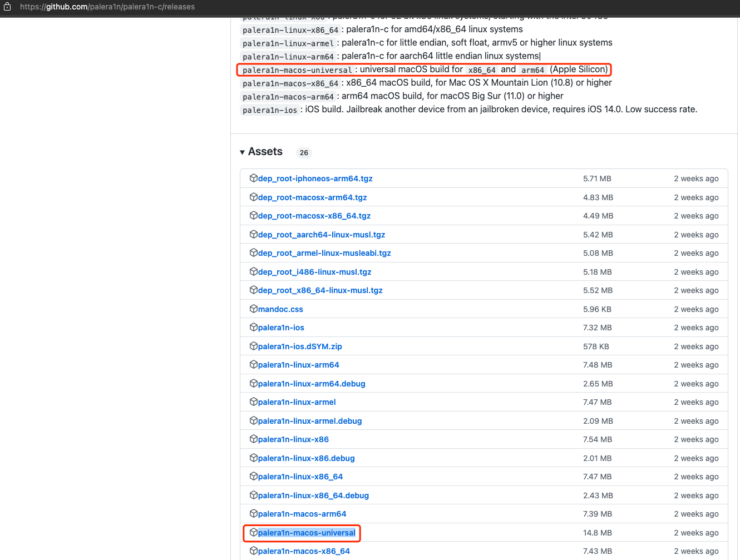Download the palera1n-linux-armel binary
740x560 pixels.
297,402
